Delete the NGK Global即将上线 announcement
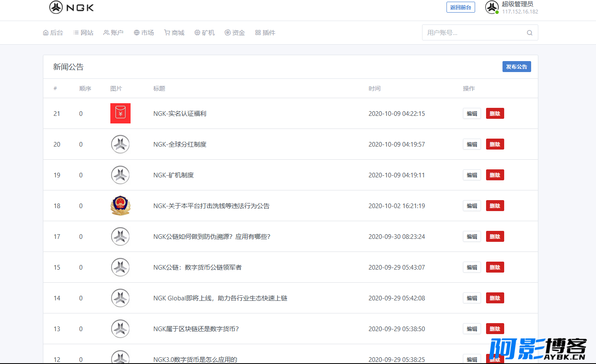 [495, 298]
